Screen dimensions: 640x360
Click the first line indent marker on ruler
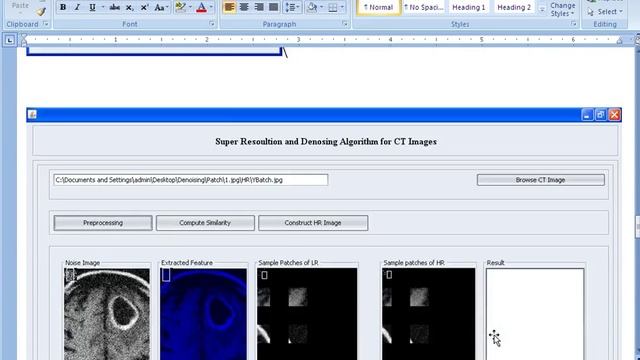tap(24, 37)
